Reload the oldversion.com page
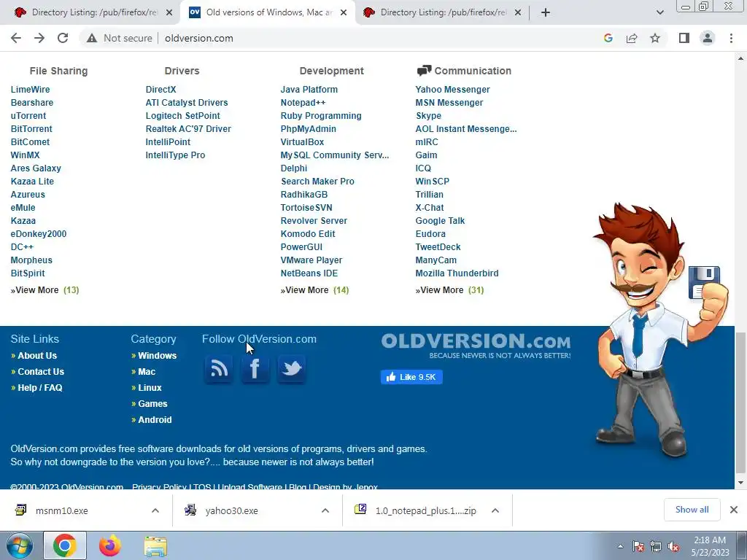The width and height of the screenshot is (747, 560). 63,38
